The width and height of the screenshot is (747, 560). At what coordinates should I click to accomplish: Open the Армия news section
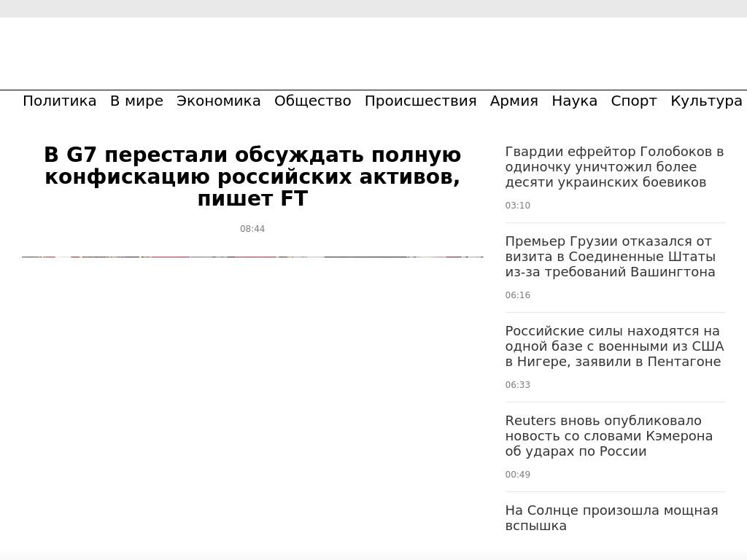pyautogui.click(x=514, y=101)
